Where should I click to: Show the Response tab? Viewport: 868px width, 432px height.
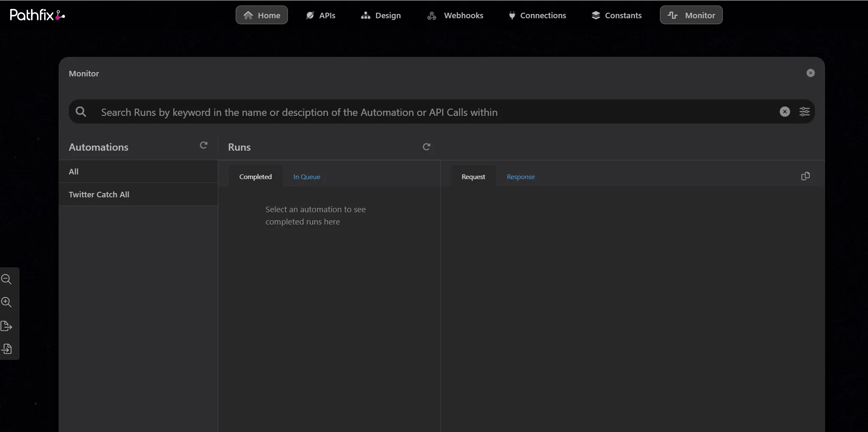point(521,177)
